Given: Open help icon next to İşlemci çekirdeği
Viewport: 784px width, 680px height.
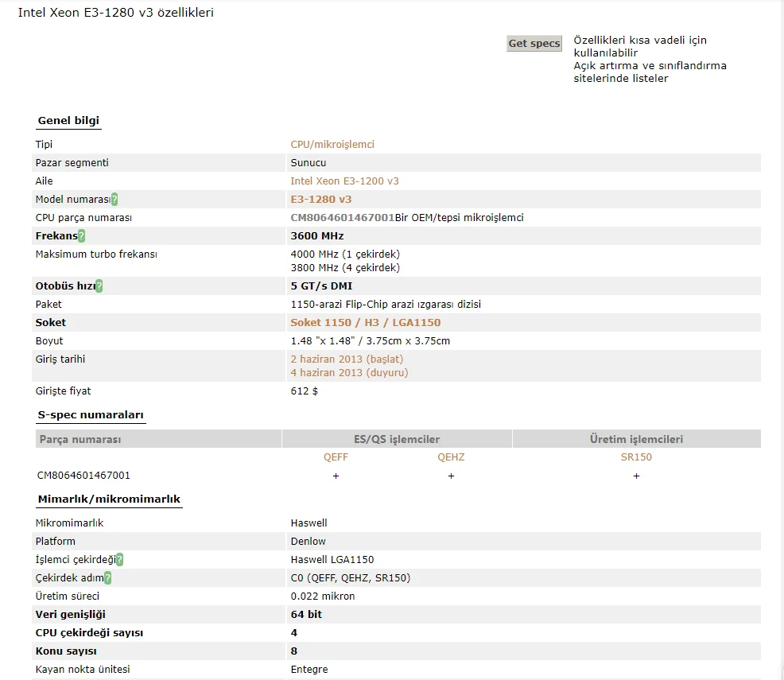Looking at the screenshot, I should (119, 559).
